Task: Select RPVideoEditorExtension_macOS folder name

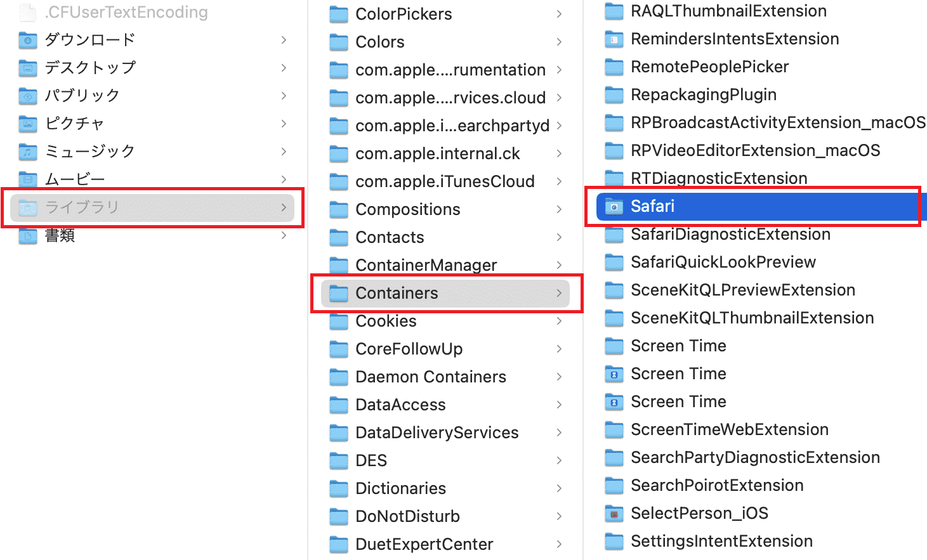Action: click(756, 150)
